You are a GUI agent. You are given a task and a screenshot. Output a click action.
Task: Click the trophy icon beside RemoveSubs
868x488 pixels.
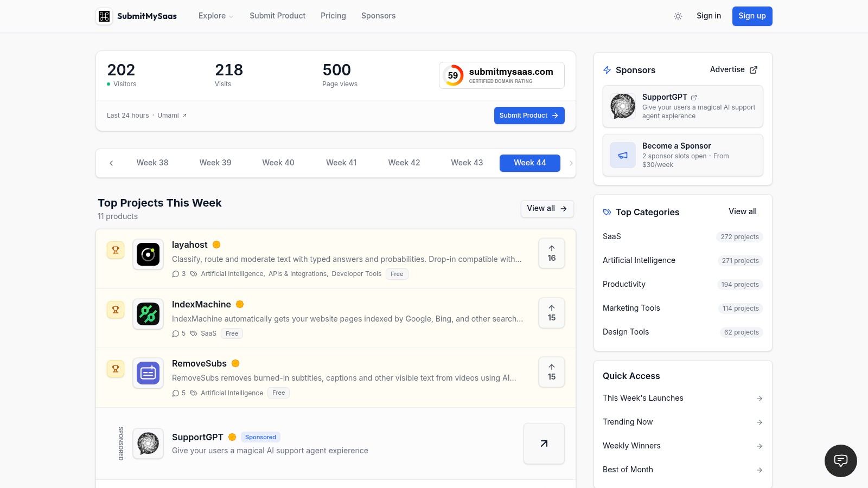(116, 369)
